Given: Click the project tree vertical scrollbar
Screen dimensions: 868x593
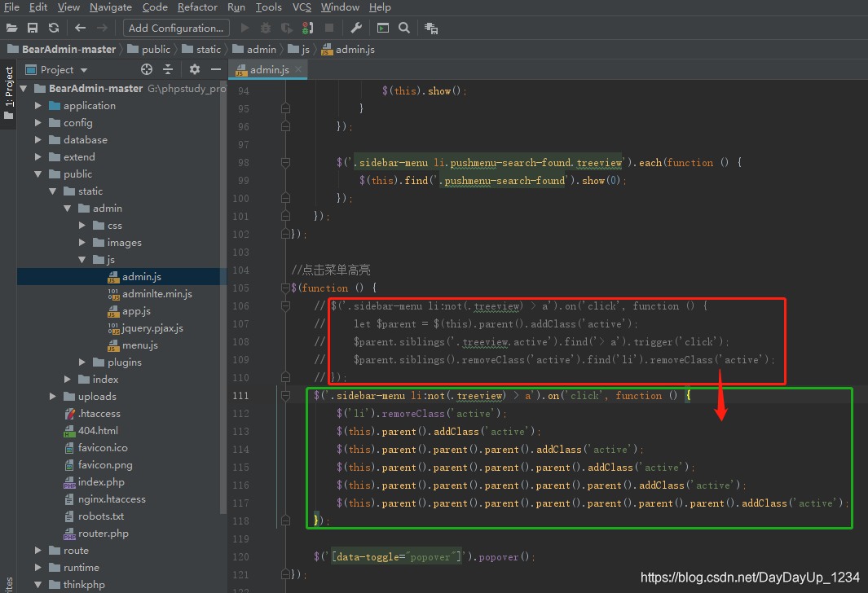Looking at the screenshot, I should [x=223, y=299].
